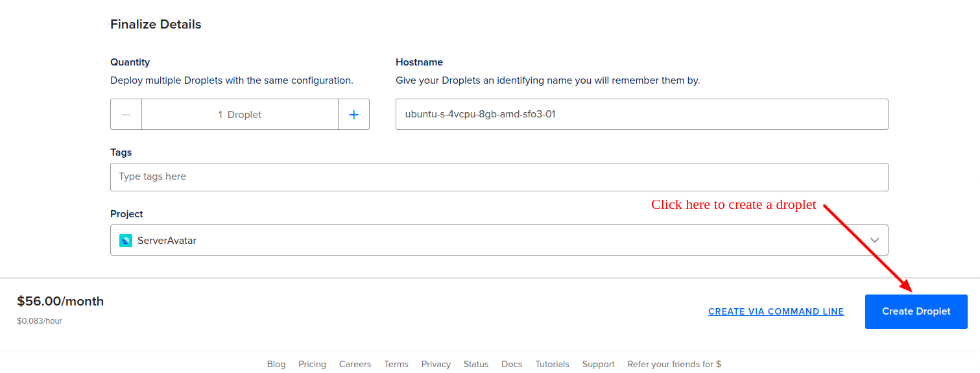The height and width of the screenshot is (373, 980).
Task: Open the Docs footer link
Action: click(512, 364)
